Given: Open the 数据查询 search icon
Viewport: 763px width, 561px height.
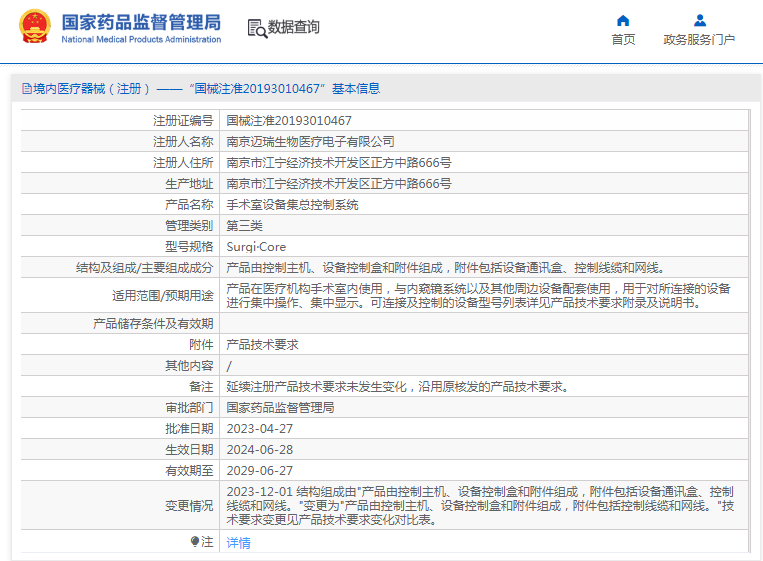Looking at the screenshot, I should pyautogui.click(x=257, y=28).
